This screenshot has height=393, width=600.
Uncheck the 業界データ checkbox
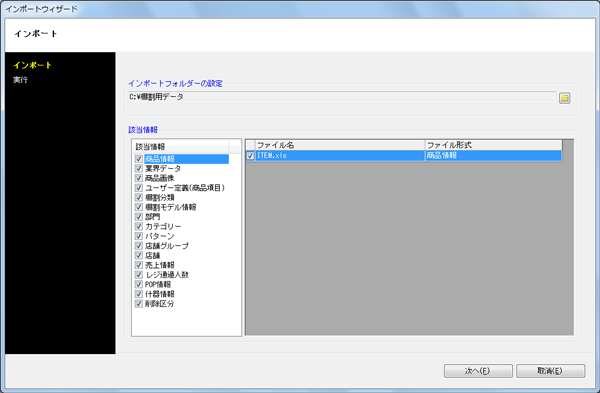coord(139,168)
